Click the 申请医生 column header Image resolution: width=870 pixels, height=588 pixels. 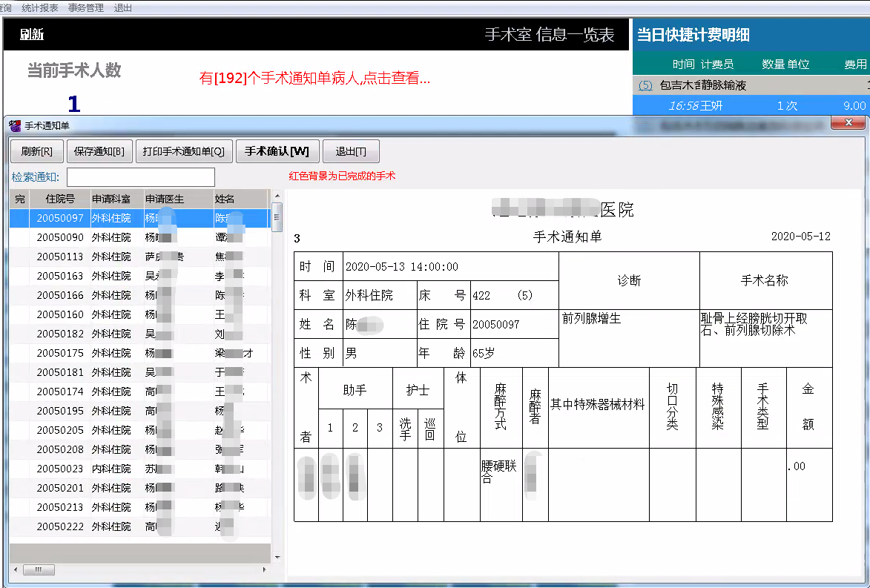[x=165, y=199]
